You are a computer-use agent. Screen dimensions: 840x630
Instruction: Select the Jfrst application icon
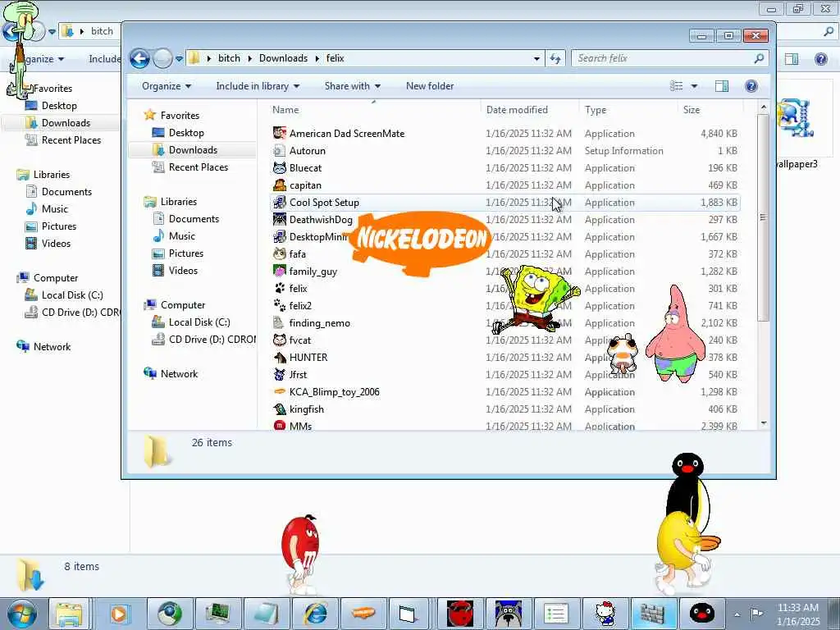pos(279,374)
